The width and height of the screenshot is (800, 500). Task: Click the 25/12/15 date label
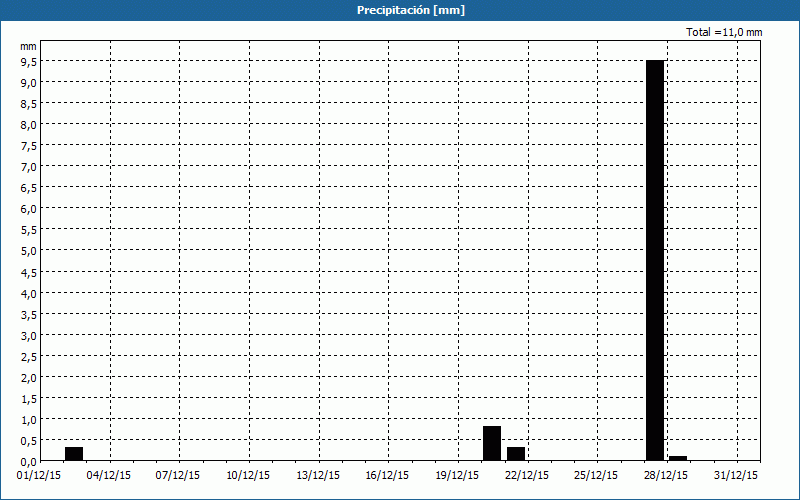(596, 475)
